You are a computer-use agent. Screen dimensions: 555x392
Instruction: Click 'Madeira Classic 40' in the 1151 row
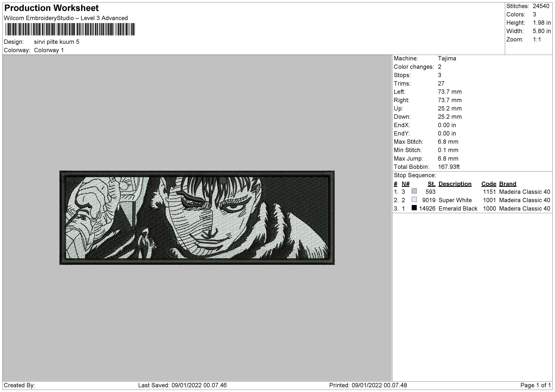click(524, 192)
